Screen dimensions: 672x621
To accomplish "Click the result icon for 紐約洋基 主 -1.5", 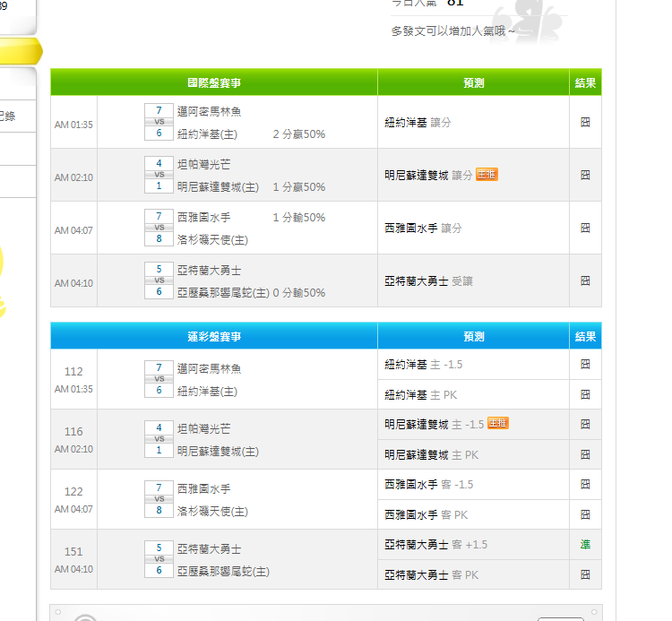I will click(x=585, y=365).
